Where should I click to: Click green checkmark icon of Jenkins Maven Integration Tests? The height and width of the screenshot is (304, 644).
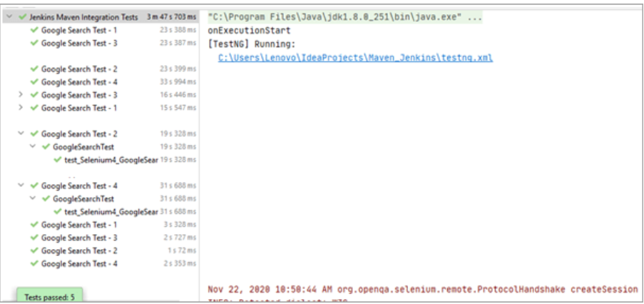(x=23, y=17)
